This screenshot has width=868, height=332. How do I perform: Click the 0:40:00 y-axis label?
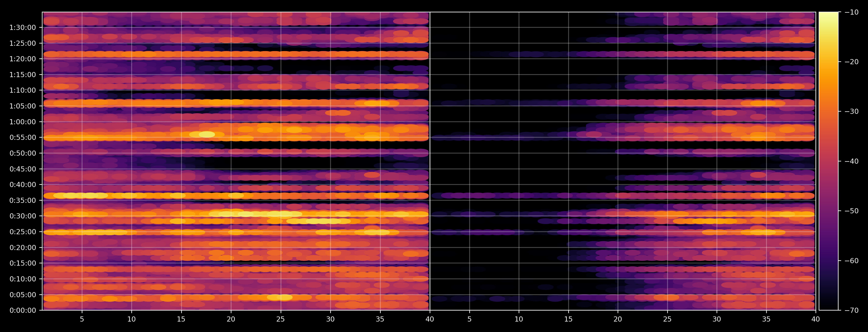point(23,185)
